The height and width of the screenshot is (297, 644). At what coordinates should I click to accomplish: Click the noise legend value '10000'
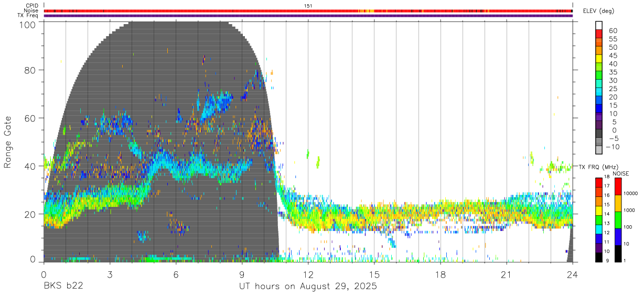631,194
